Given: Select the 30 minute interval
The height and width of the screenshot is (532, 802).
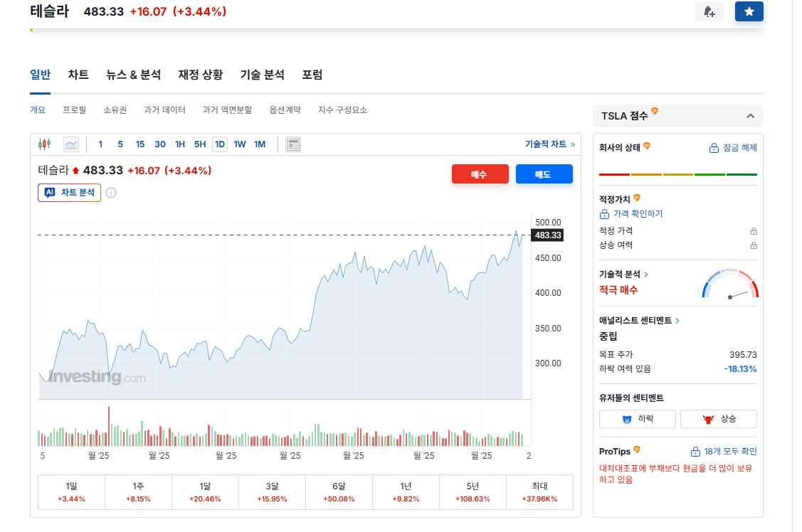Looking at the screenshot, I should pos(160,144).
